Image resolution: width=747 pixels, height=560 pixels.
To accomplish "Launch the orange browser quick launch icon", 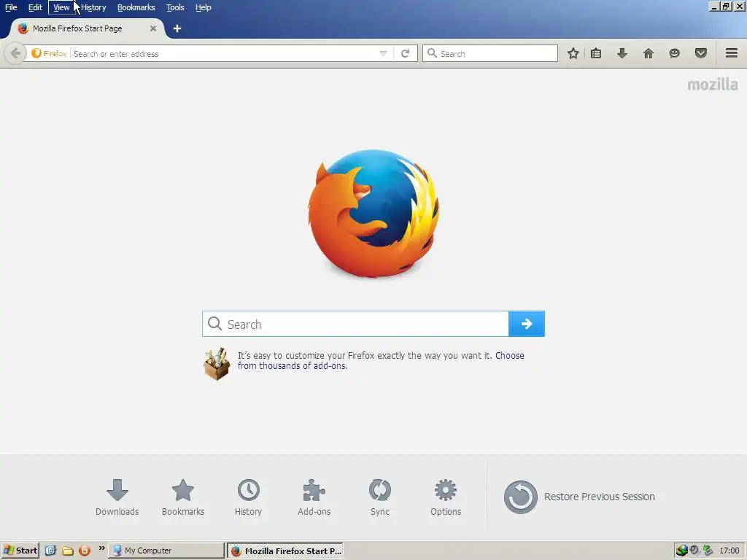I will tap(85, 551).
